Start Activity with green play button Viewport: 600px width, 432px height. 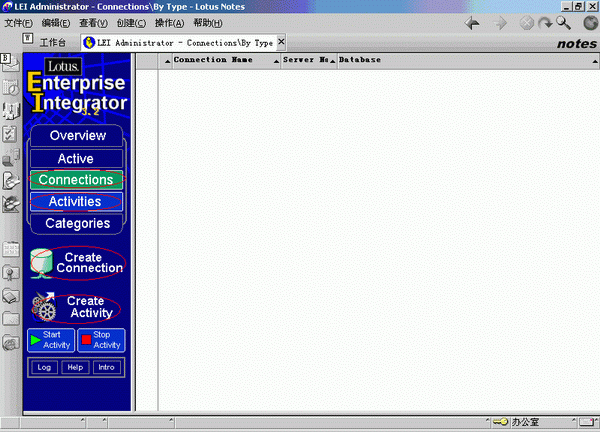tap(51, 340)
